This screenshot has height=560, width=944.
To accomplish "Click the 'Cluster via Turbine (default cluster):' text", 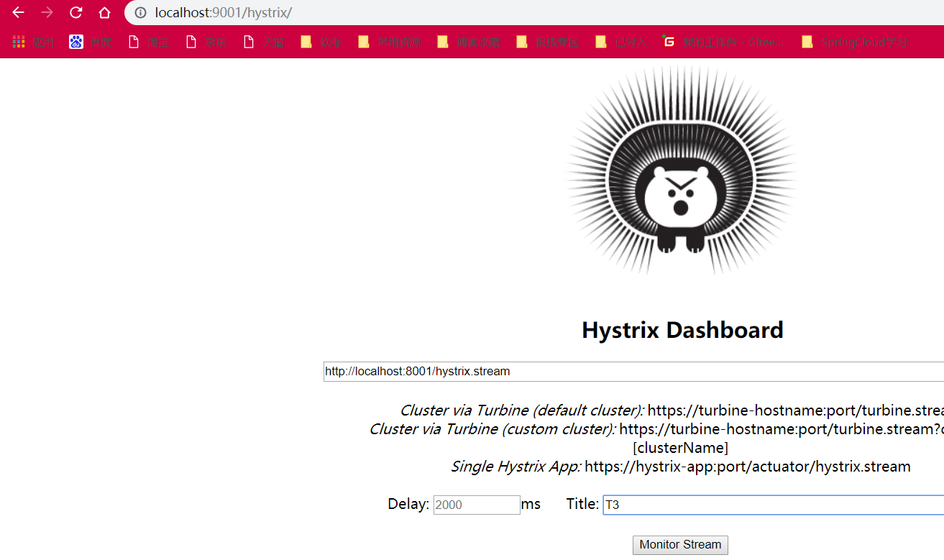I will pos(522,410).
